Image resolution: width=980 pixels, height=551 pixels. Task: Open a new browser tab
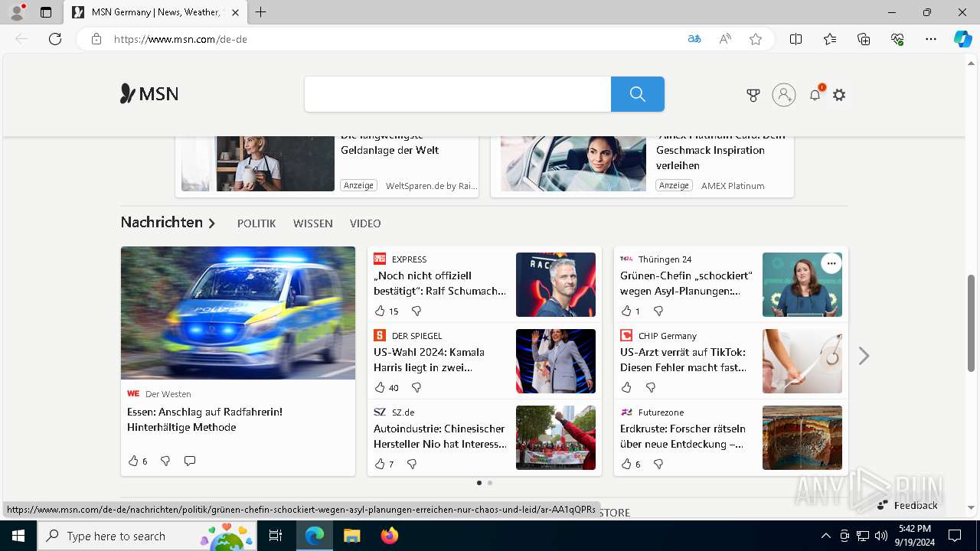click(x=261, y=12)
